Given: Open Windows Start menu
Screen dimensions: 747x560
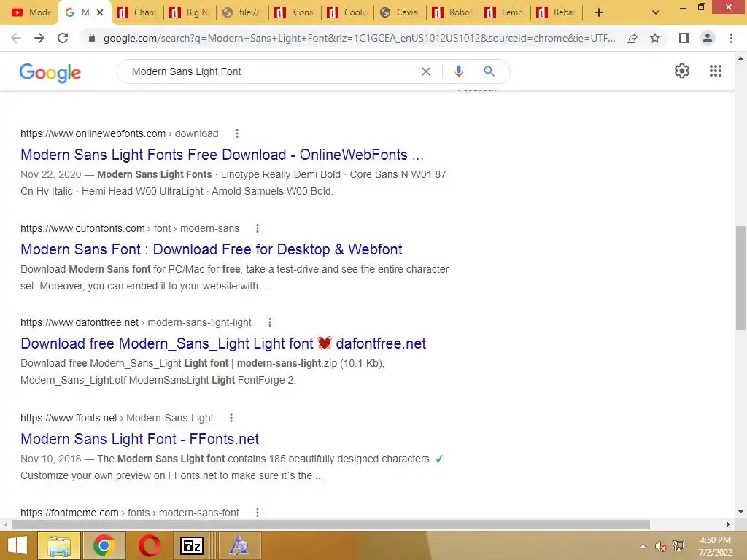Looking at the screenshot, I should click(18, 545).
